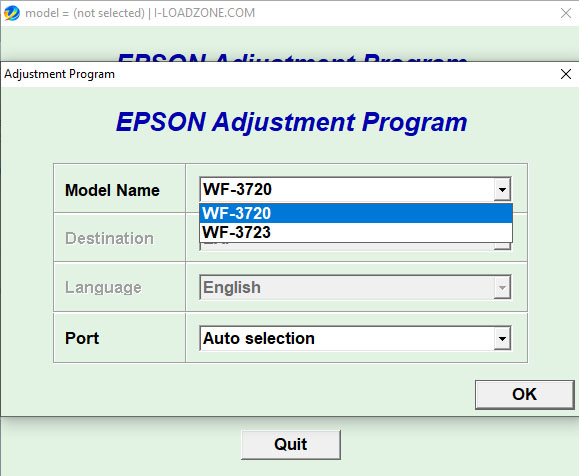Screen dimensions: 579x476
Task: Click the EPSON Adjustment Program heading
Action: coord(292,122)
